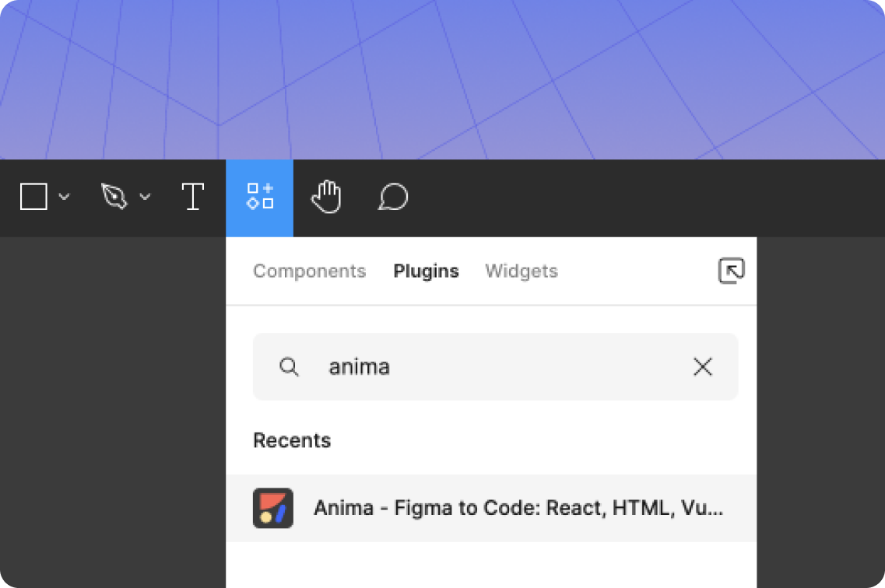The width and height of the screenshot is (885, 588).
Task: Focus the search field containing "anima"
Action: pos(483,367)
